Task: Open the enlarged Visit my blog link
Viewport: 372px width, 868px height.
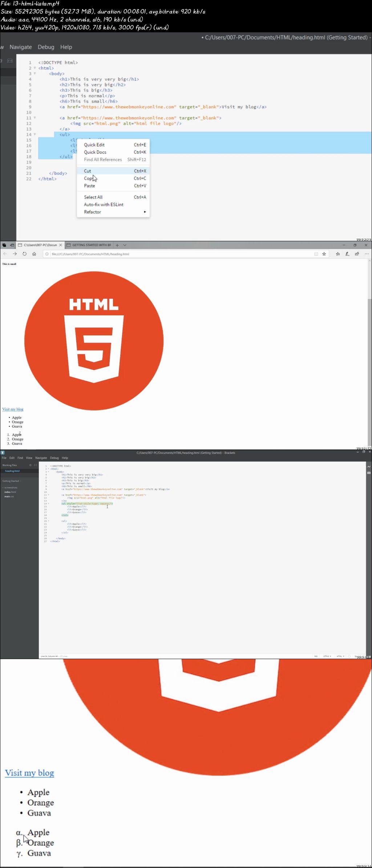Action: pos(29,773)
